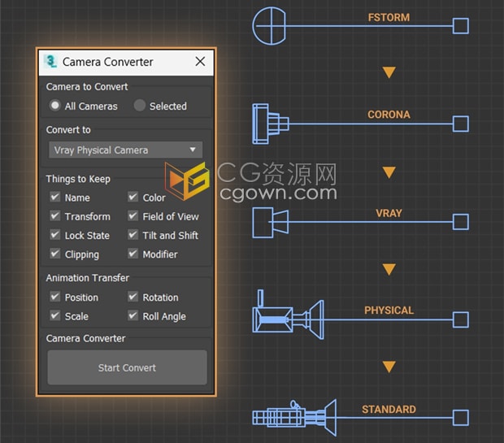The image size is (504, 443).
Task: Open the Vray Physical Camera dropdown
Action: pyautogui.click(x=125, y=150)
